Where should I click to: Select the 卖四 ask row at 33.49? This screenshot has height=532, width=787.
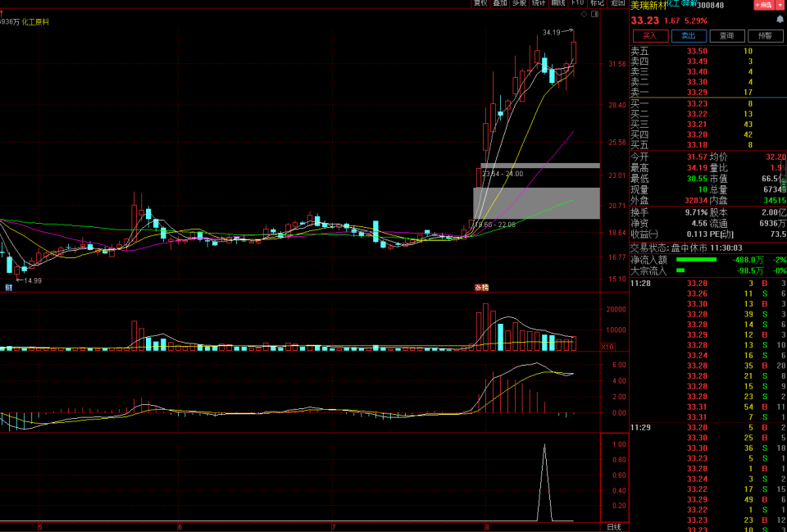[x=708, y=61]
